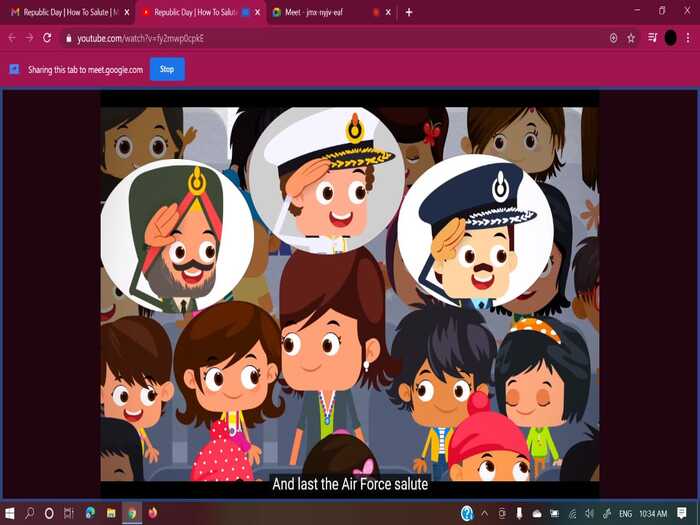This screenshot has width=700, height=525.
Task: Open the Windows Start menu
Action: coord(10,513)
